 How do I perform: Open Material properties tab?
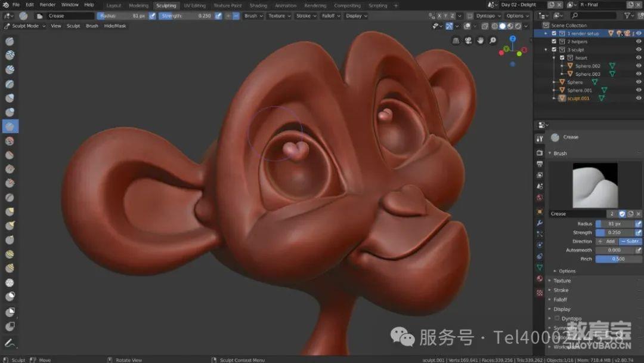(540, 279)
